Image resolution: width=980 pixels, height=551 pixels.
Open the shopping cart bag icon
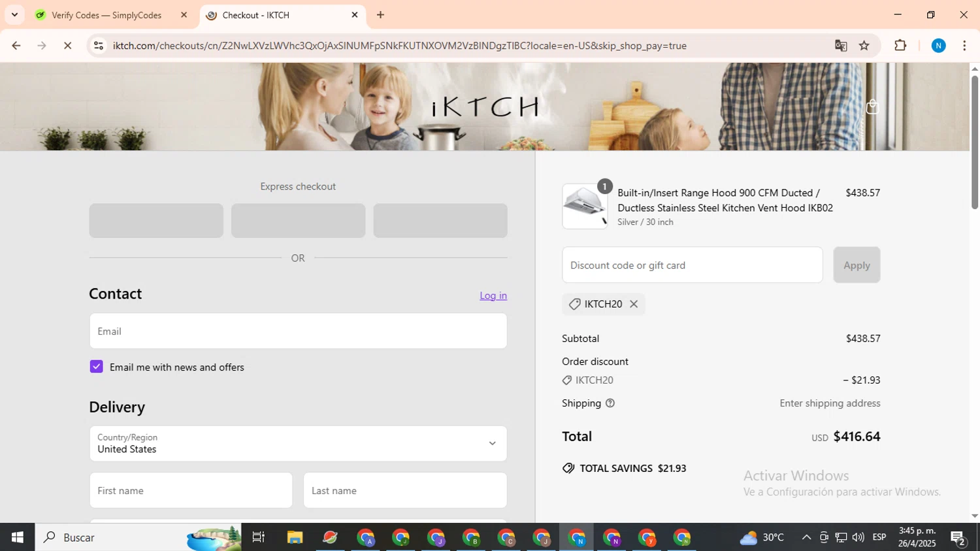coord(872,107)
